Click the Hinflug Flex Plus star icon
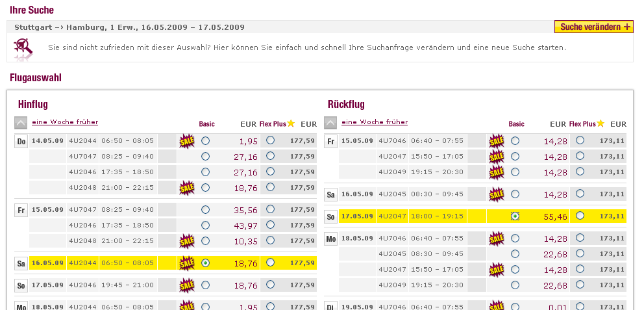The image size is (644, 310). coord(291,123)
